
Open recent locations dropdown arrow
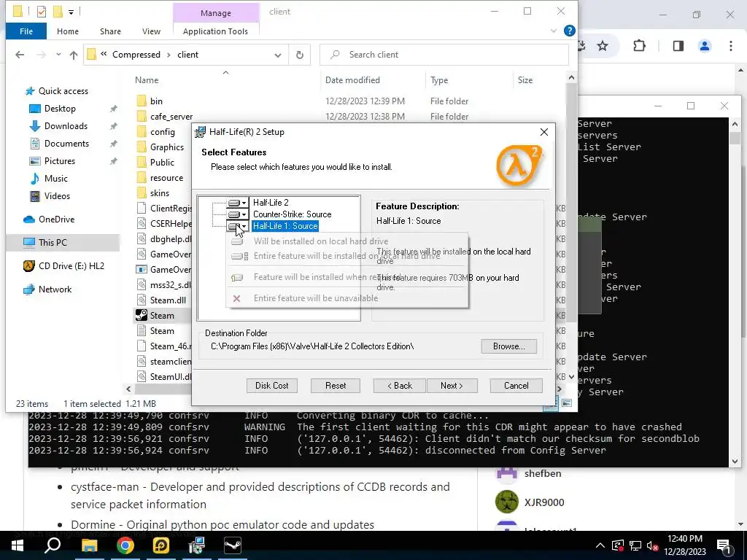click(58, 55)
